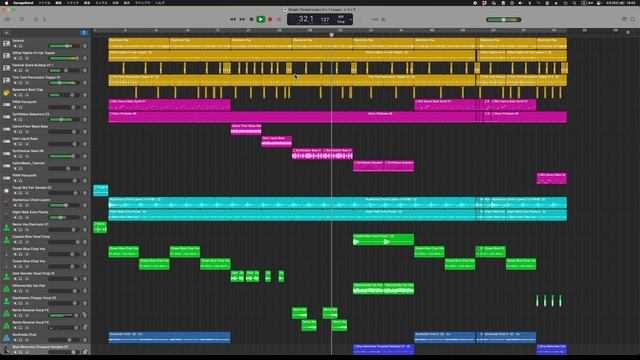The width and height of the screenshot is (640, 360).
Task: Solo the Seismic track
Action: pyautogui.click(x=20, y=46)
